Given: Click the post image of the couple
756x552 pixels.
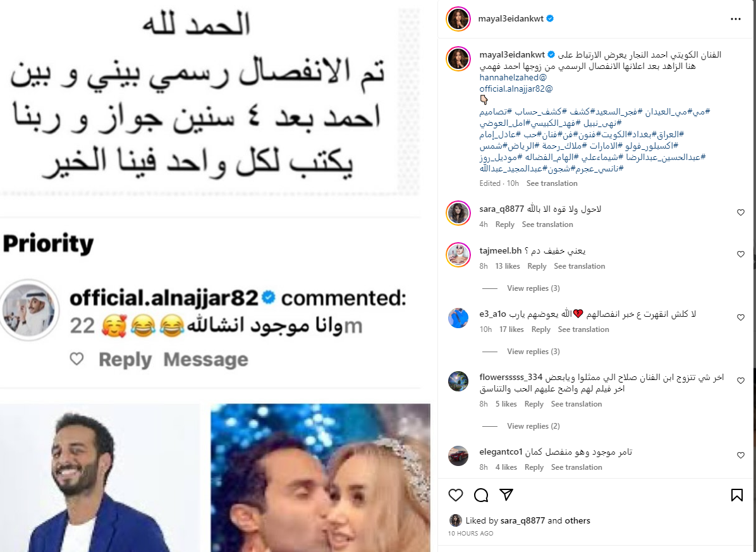Looking at the screenshot, I should (320, 478).
